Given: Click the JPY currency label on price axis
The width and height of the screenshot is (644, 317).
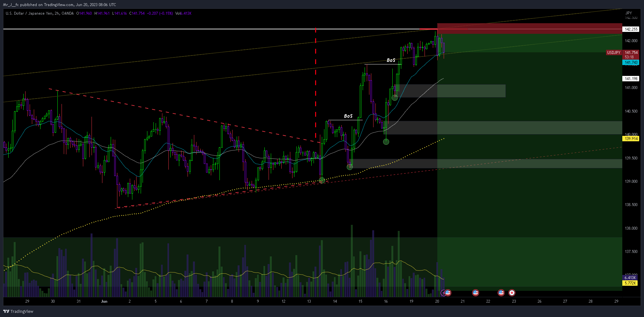Looking at the screenshot, I should tap(628, 13).
